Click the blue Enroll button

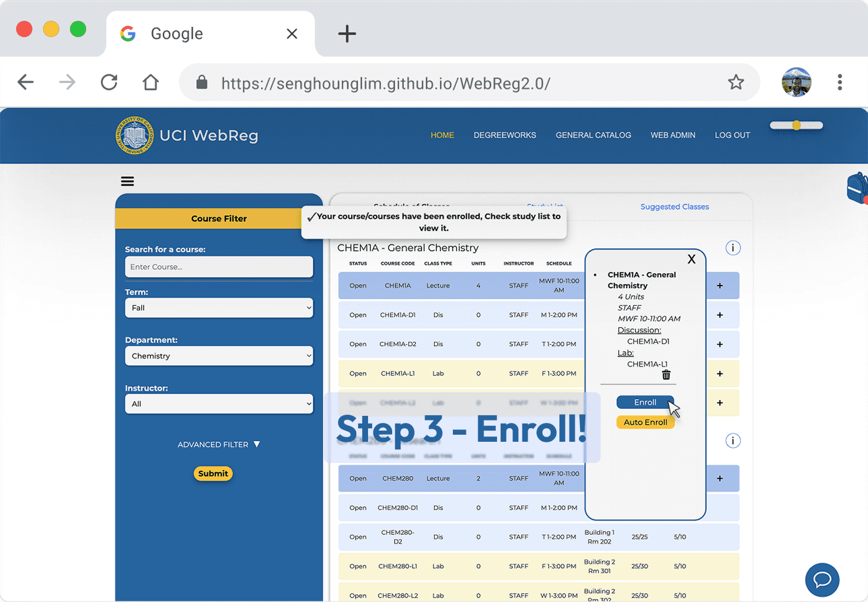click(645, 402)
